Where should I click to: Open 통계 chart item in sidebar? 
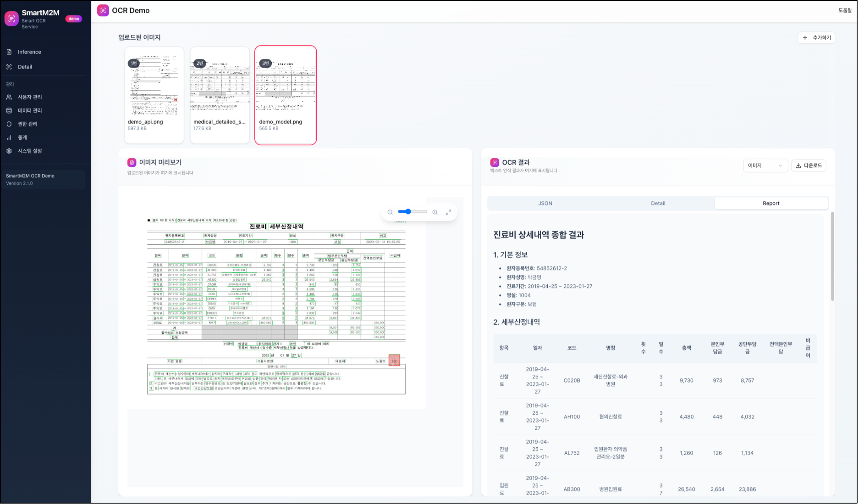[22, 137]
